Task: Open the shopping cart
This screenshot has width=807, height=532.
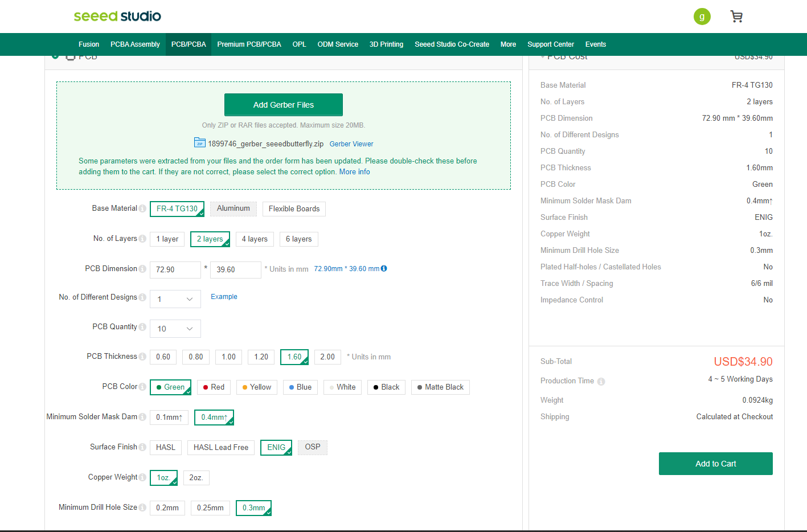Action: (x=736, y=17)
